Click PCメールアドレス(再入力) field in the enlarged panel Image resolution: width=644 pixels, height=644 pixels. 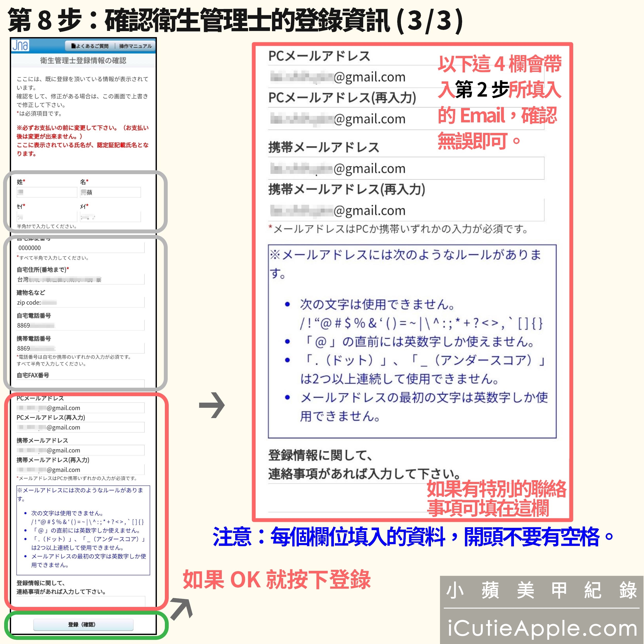tap(406, 119)
